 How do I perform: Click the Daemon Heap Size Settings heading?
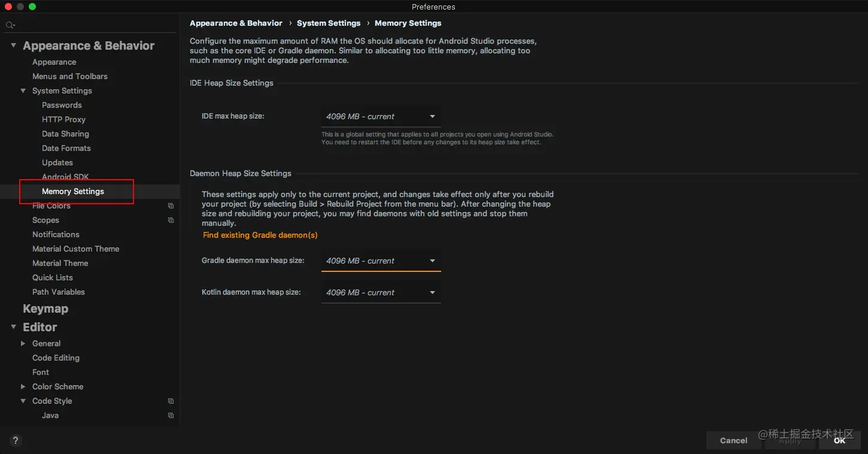tap(241, 173)
